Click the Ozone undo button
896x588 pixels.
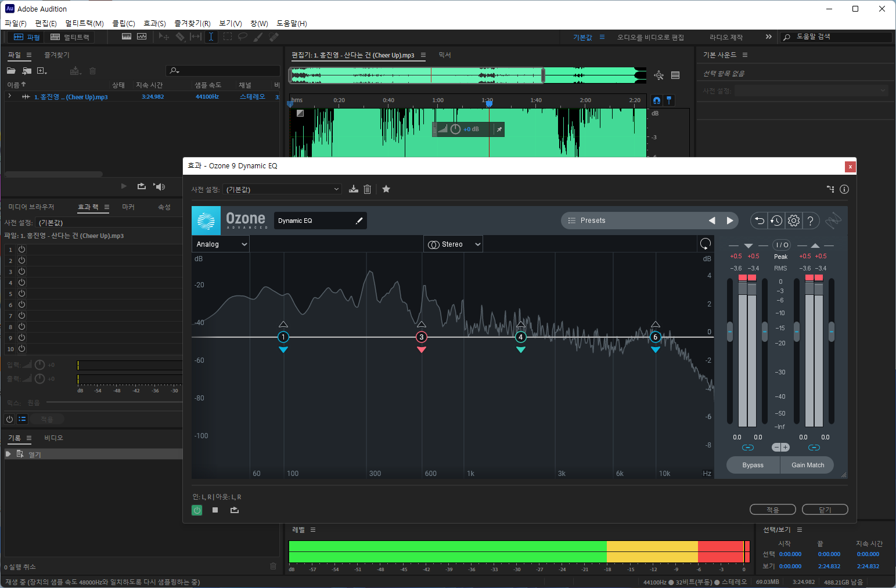click(x=759, y=221)
